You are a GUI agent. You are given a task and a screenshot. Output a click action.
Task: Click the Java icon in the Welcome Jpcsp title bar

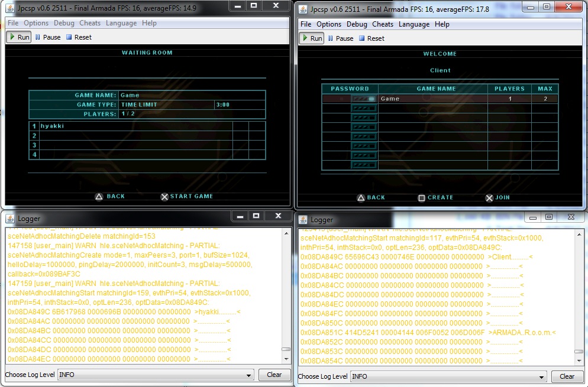tap(303, 9)
